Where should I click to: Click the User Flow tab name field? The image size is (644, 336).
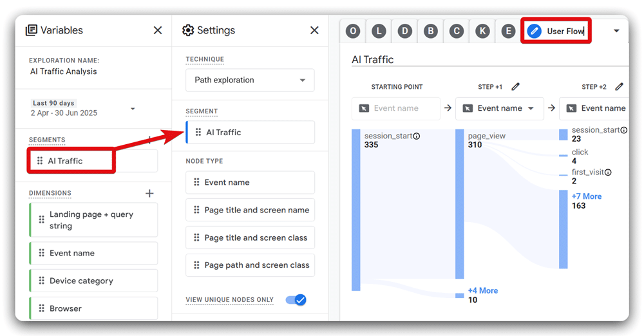565,31
